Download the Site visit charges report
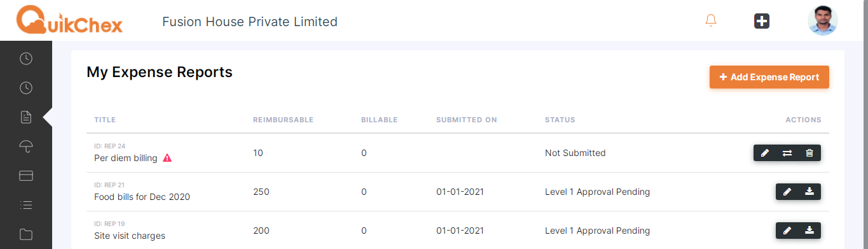Image resolution: width=868 pixels, height=249 pixels. [809, 231]
